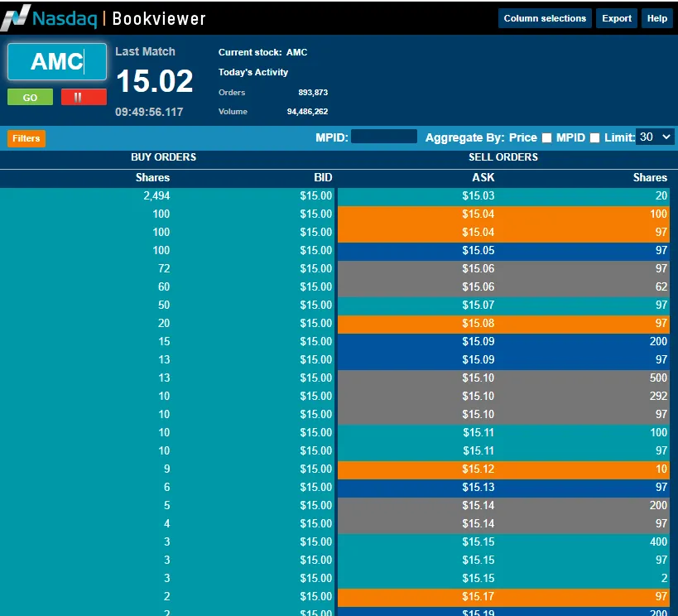
Task: Click the ASK column header
Action: 483,177
